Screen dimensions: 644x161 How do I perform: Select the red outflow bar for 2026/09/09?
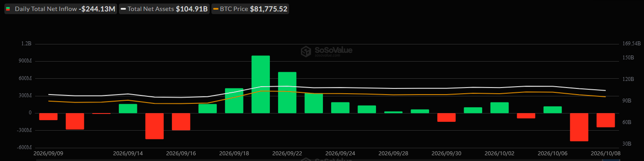click(x=48, y=117)
